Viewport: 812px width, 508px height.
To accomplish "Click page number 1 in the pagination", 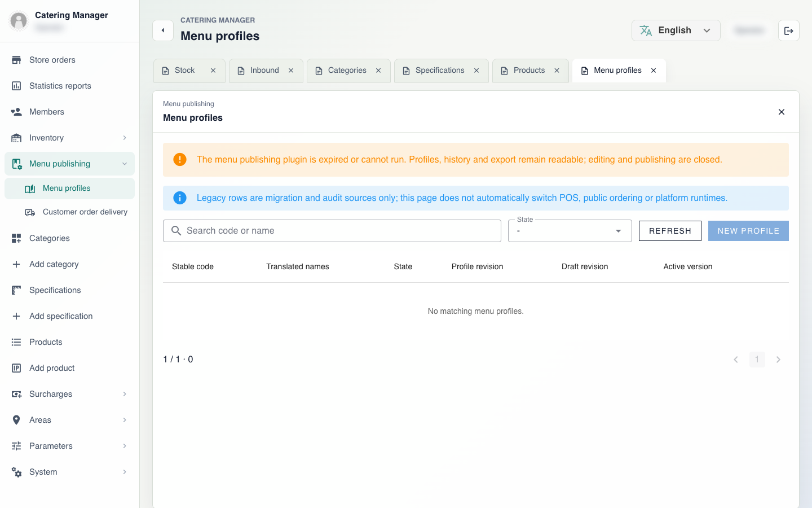I will [x=757, y=360].
